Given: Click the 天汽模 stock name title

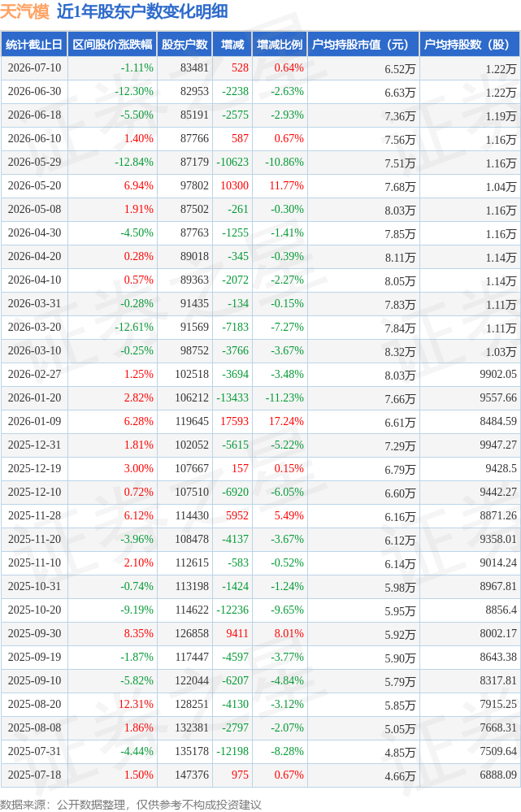Looking at the screenshot, I should click(25, 11).
